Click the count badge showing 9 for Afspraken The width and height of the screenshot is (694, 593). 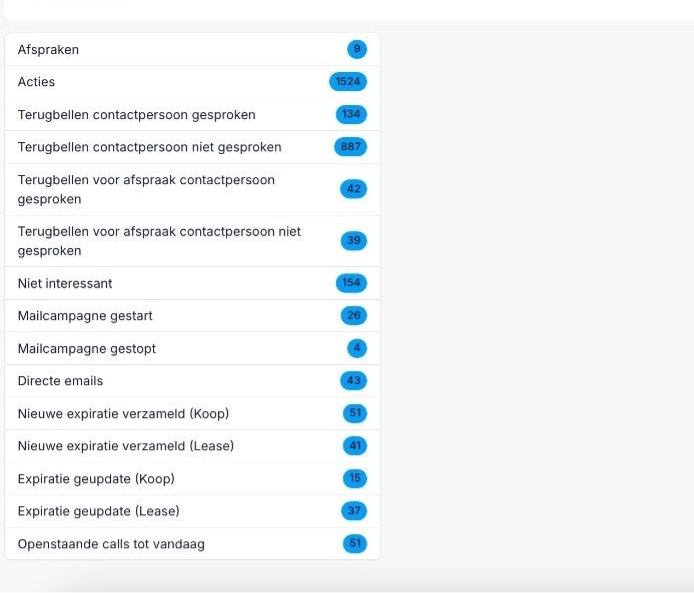click(x=357, y=50)
